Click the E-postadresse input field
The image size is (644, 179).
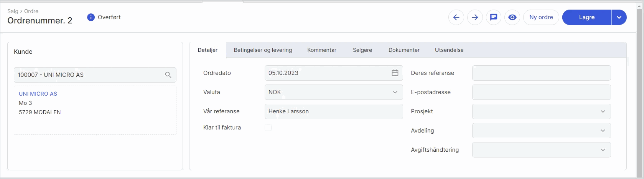(541, 92)
